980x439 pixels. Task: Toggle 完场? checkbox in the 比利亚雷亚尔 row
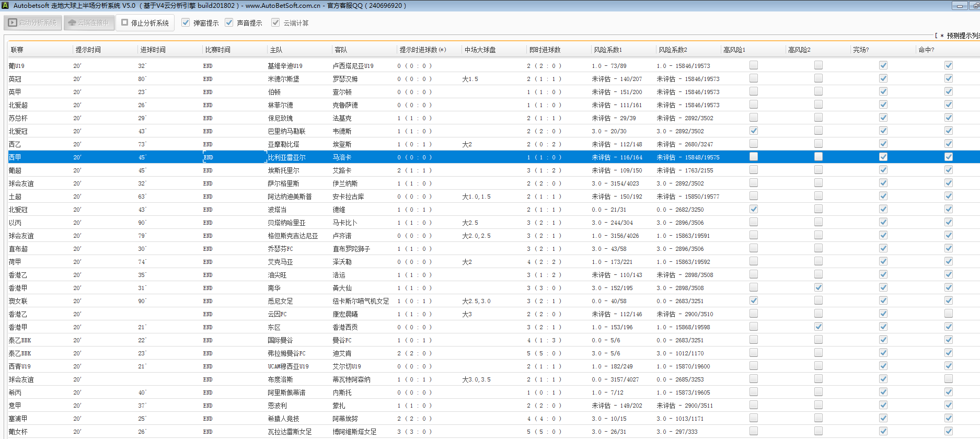[883, 157]
